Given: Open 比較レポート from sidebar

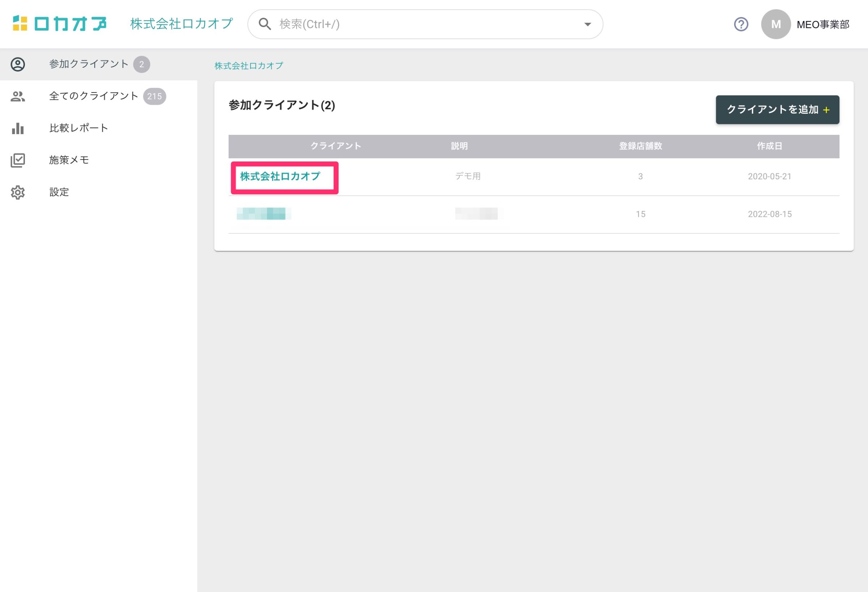Looking at the screenshot, I should tap(78, 128).
